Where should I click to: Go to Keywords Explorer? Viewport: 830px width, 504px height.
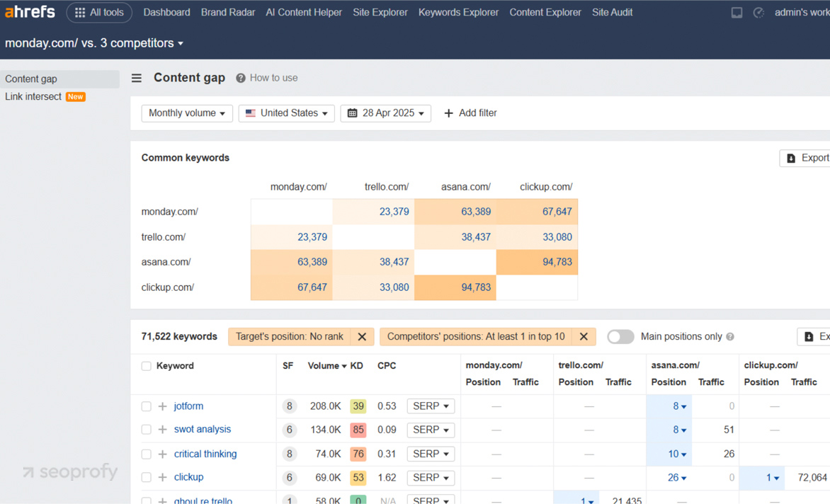458,12
